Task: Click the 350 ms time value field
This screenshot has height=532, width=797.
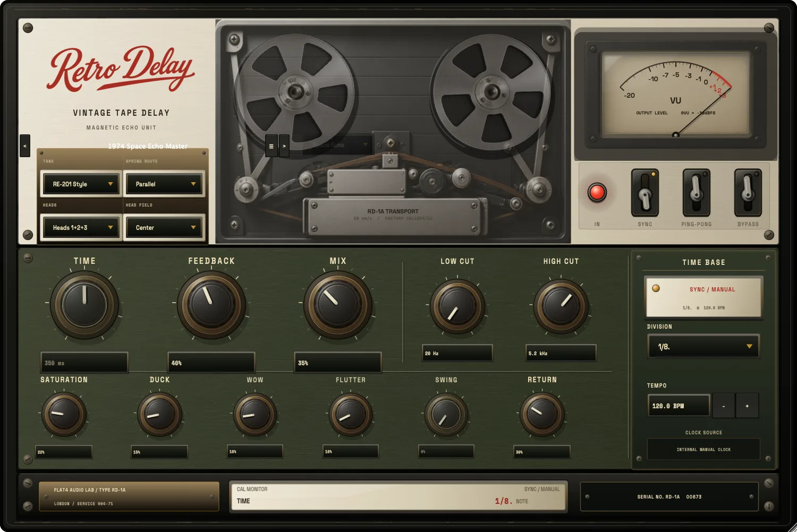Action: (84, 363)
